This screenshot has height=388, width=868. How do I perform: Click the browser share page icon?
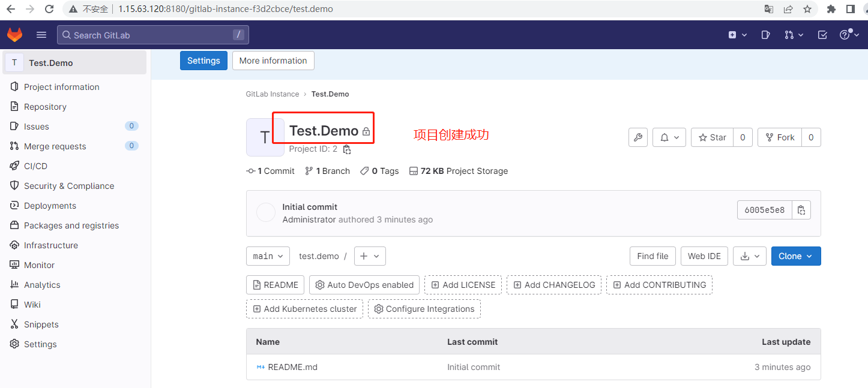coord(788,9)
